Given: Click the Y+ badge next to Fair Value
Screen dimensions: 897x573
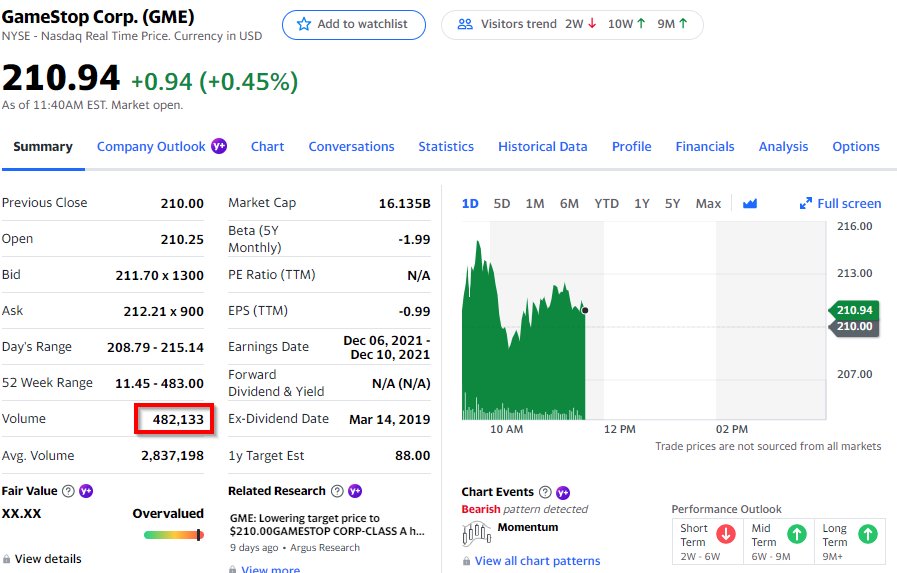Looking at the screenshot, I should (x=86, y=491).
